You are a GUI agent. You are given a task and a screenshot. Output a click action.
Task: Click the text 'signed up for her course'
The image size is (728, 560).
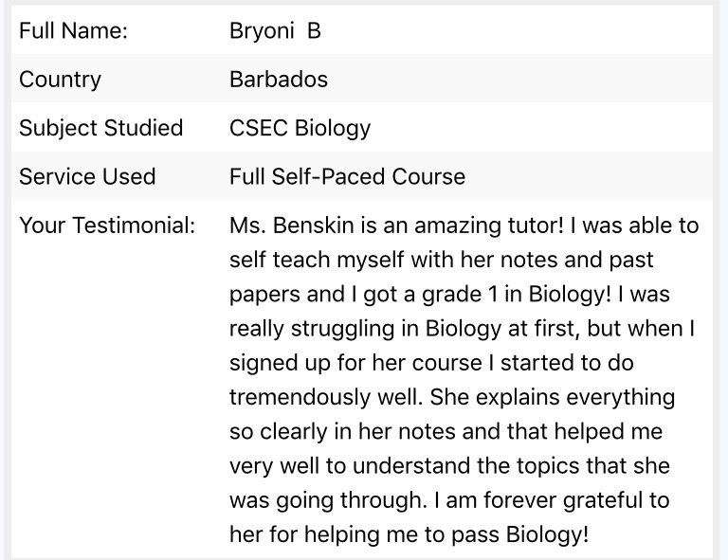click(355, 363)
